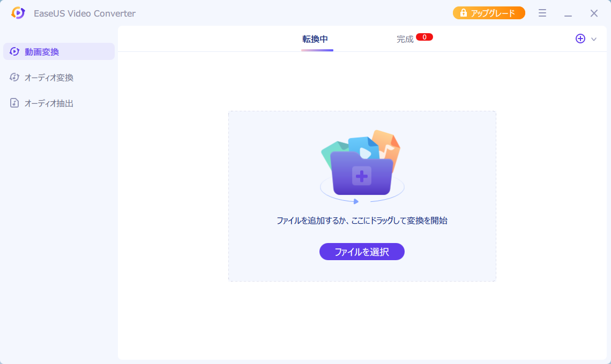The height and width of the screenshot is (364, 611).
Task: Expand the chevron beside the add icon
Action: pyautogui.click(x=594, y=39)
